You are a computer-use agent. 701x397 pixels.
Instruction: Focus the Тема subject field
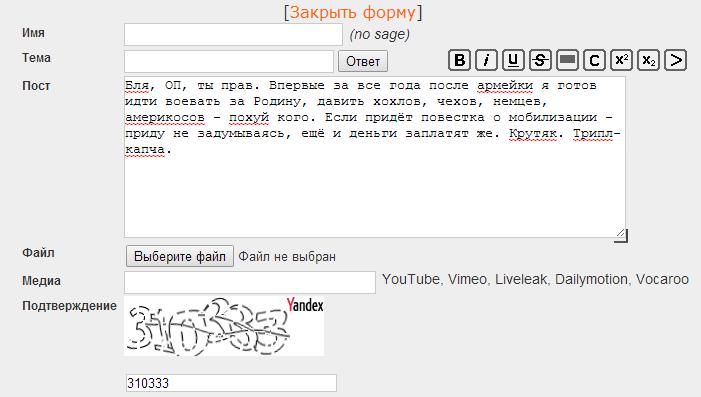point(229,61)
